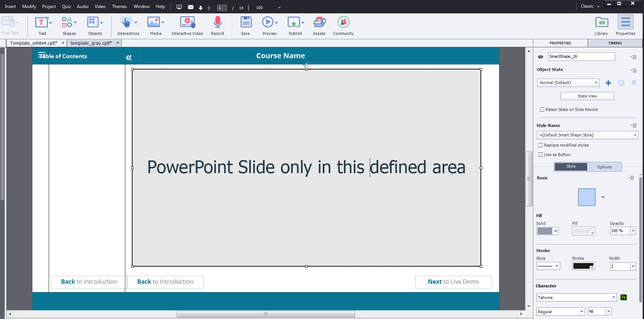
Task: Open the Solid fill type dropdown
Action: [547, 231]
